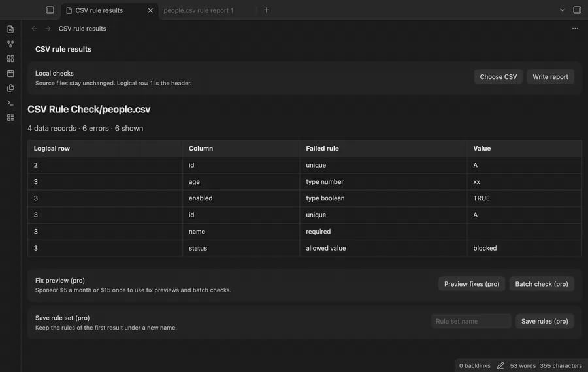Click the Fix preview (pro) label

tap(60, 280)
